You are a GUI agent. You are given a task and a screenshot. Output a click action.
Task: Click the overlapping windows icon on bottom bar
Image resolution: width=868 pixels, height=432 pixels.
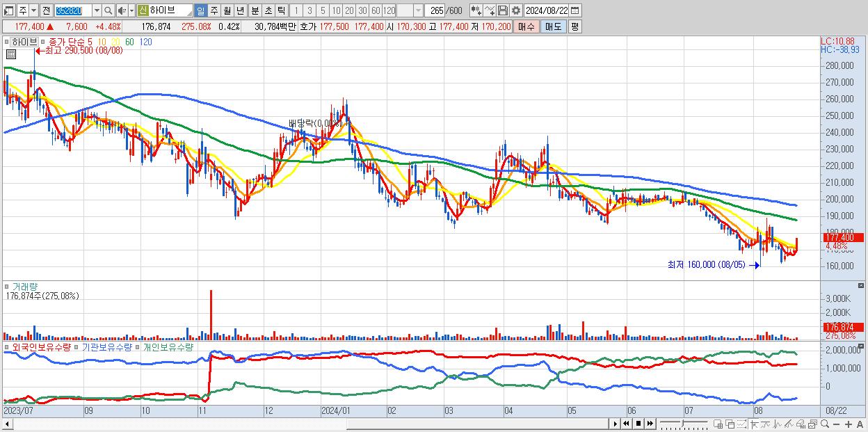(730, 424)
